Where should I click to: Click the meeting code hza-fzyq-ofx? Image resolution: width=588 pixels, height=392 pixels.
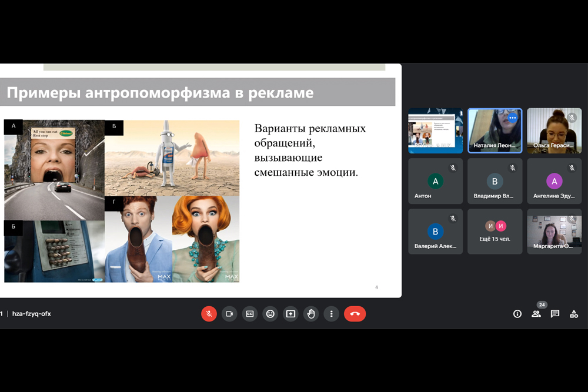pyautogui.click(x=32, y=314)
